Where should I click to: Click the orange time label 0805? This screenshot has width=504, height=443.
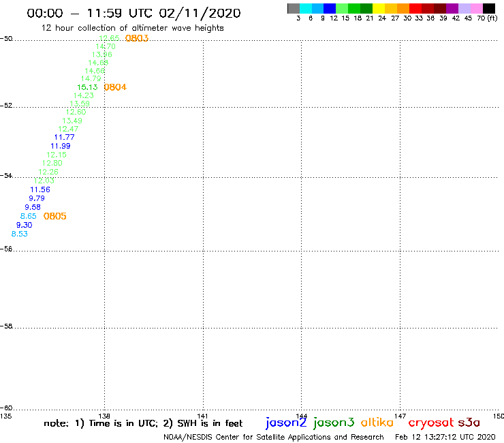click(55, 216)
